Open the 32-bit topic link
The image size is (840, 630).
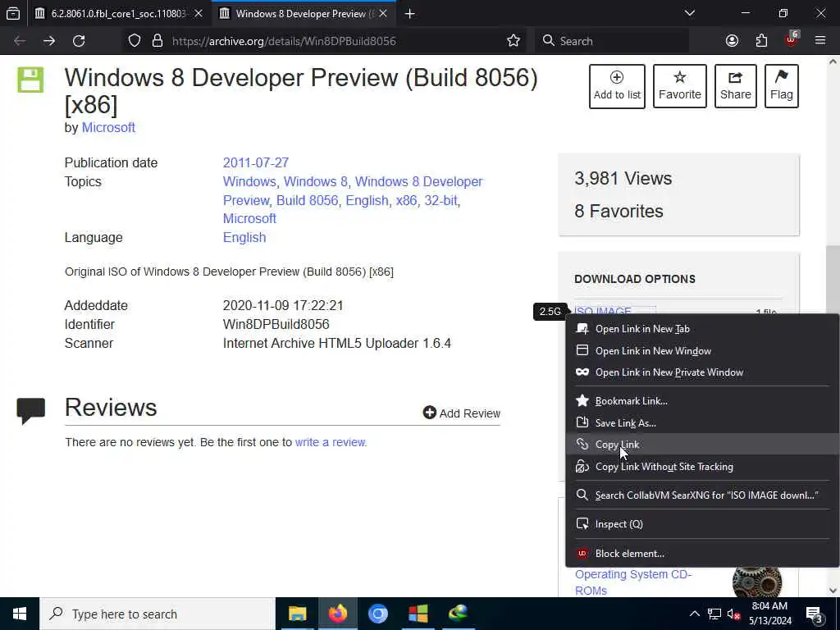click(x=441, y=200)
